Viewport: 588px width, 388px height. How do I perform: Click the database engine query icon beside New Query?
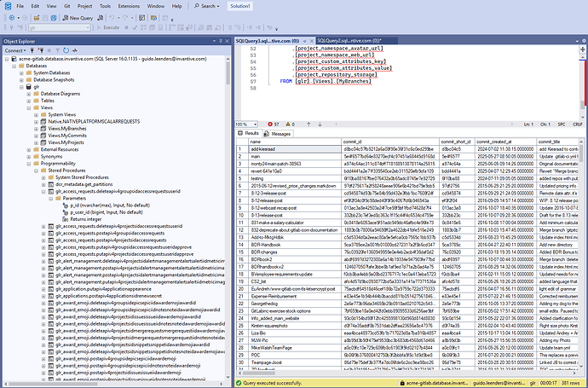pyautogui.click(x=100, y=18)
